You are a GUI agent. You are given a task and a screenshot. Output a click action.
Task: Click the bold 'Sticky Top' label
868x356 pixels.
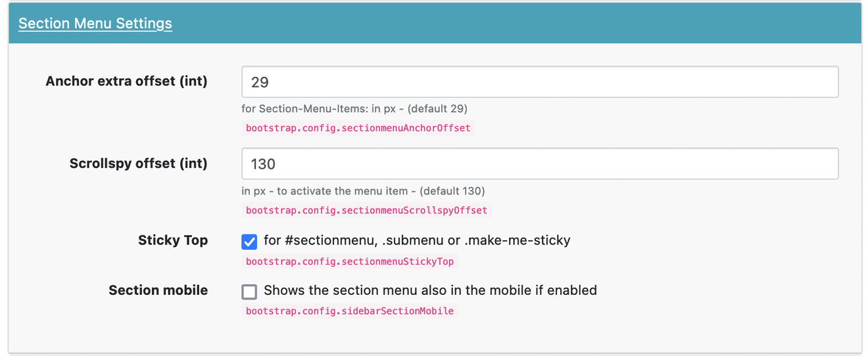point(173,240)
